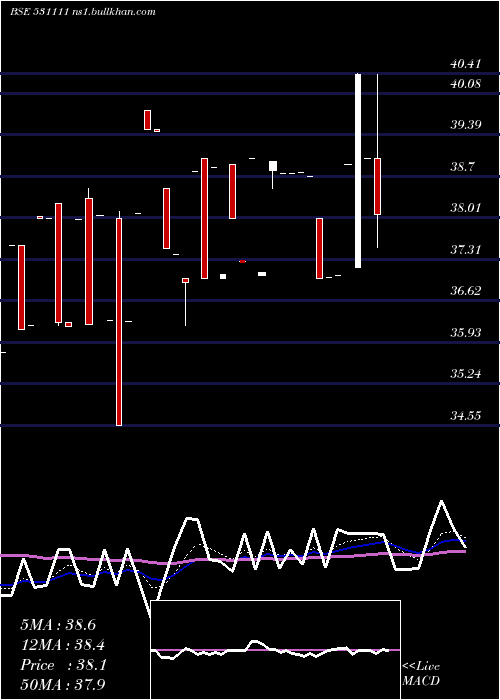Click the 12MA : 38.4 value

(x=62, y=645)
